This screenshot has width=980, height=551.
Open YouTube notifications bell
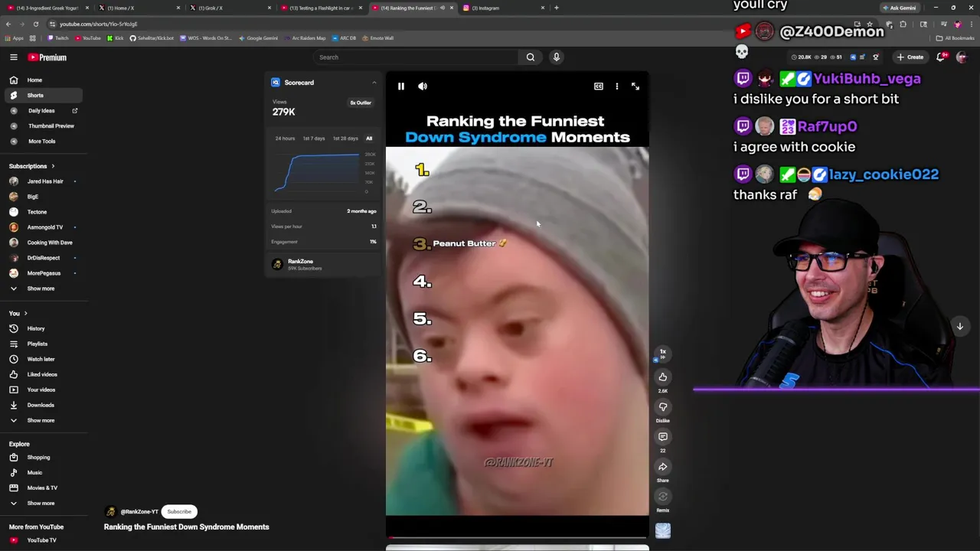pyautogui.click(x=941, y=57)
